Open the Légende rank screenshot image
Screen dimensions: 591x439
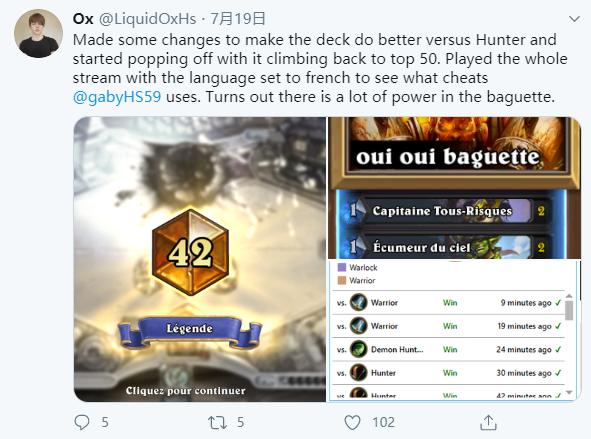click(200, 259)
